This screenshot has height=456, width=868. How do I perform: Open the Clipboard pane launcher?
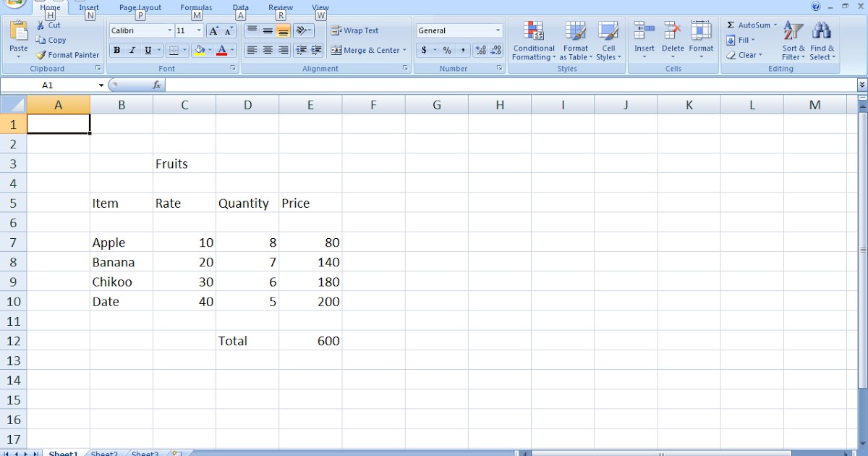(x=98, y=69)
